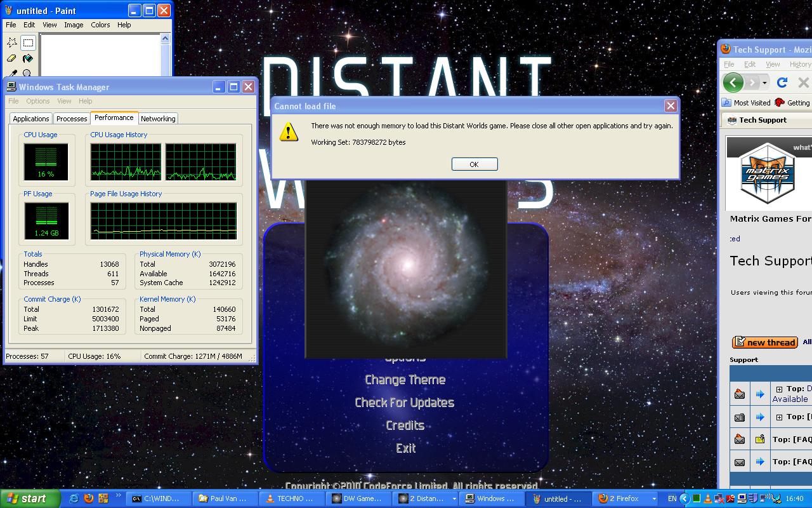812x508 pixels.
Task: Click the system clock showing 16:40
Action: (794, 498)
